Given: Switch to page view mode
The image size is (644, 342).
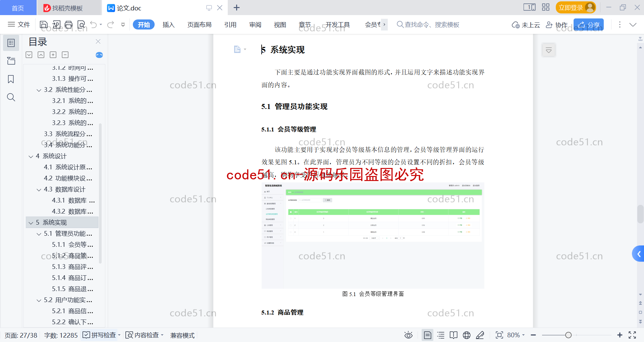Looking at the screenshot, I should click(x=427, y=335).
